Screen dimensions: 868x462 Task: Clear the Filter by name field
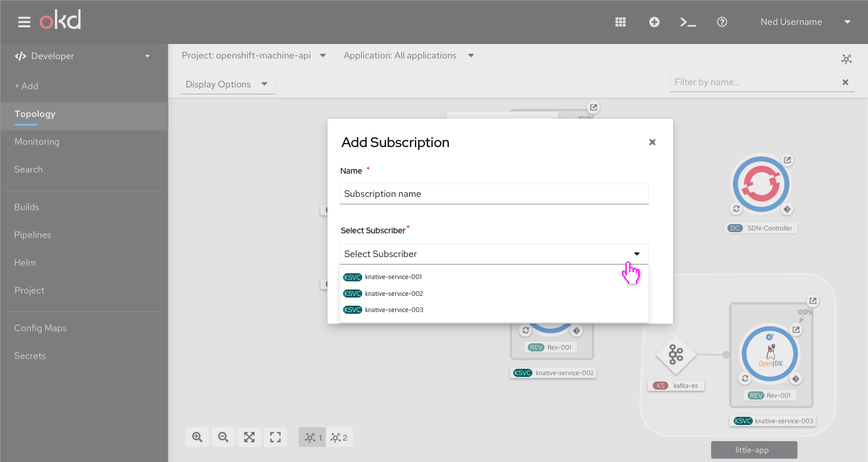[x=845, y=82]
